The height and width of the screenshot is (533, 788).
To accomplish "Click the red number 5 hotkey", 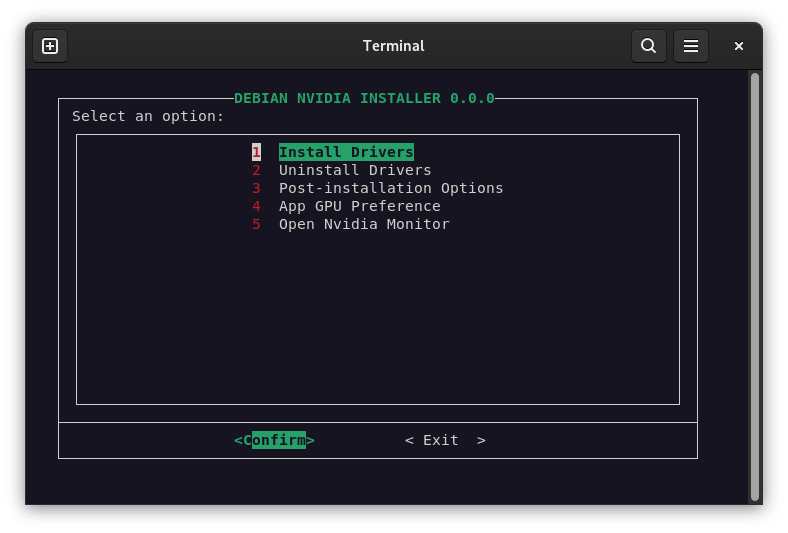I will click(256, 224).
